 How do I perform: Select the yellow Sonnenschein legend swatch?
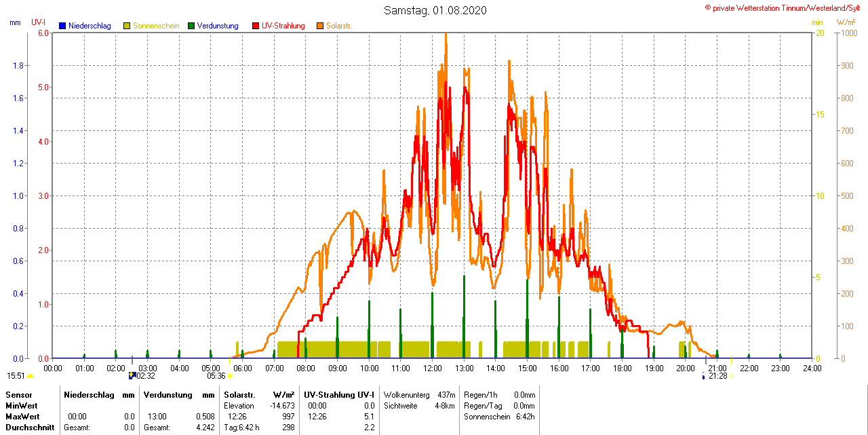127,26
